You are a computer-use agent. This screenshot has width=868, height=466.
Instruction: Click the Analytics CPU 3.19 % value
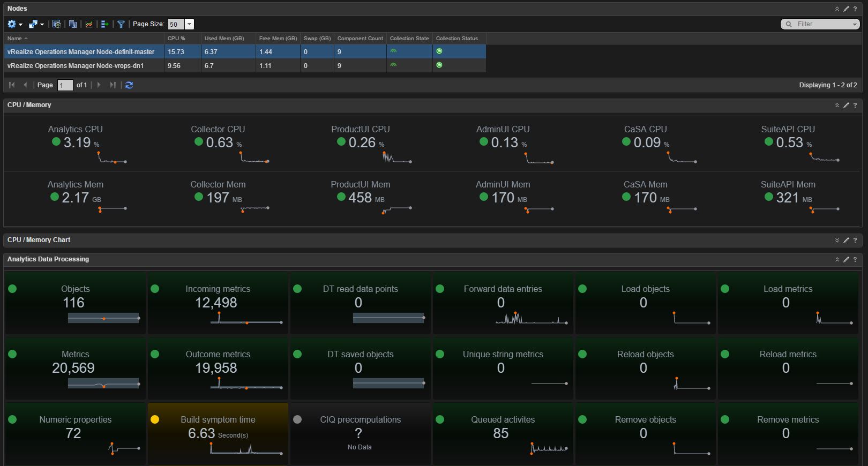(81, 142)
